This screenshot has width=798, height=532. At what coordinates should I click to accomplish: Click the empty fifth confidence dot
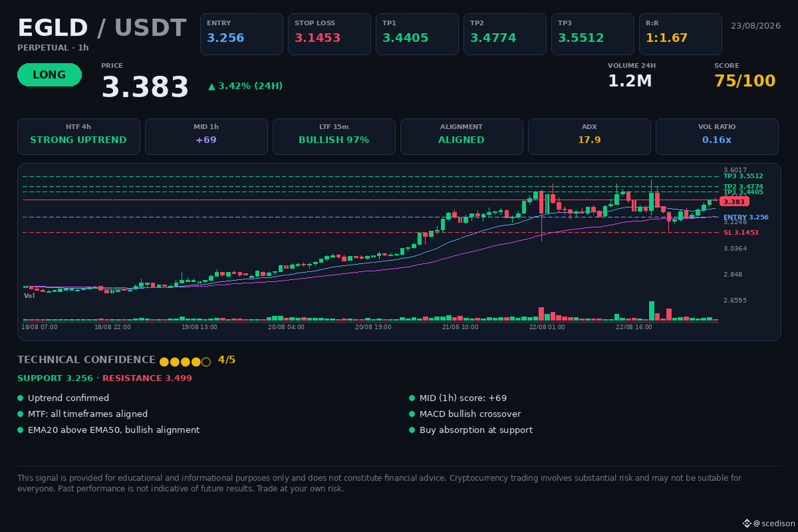(206, 362)
